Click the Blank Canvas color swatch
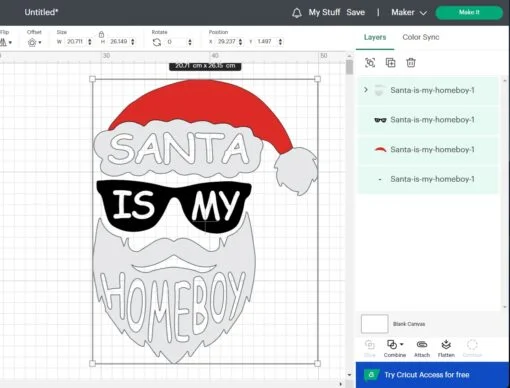The height and width of the screenshot is (388, 510). (374, 324)
